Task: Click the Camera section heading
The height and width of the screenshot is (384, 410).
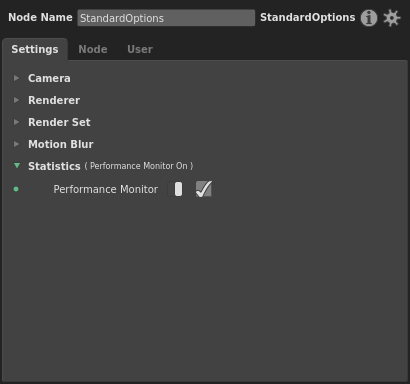Action: [x=49, y=78]
